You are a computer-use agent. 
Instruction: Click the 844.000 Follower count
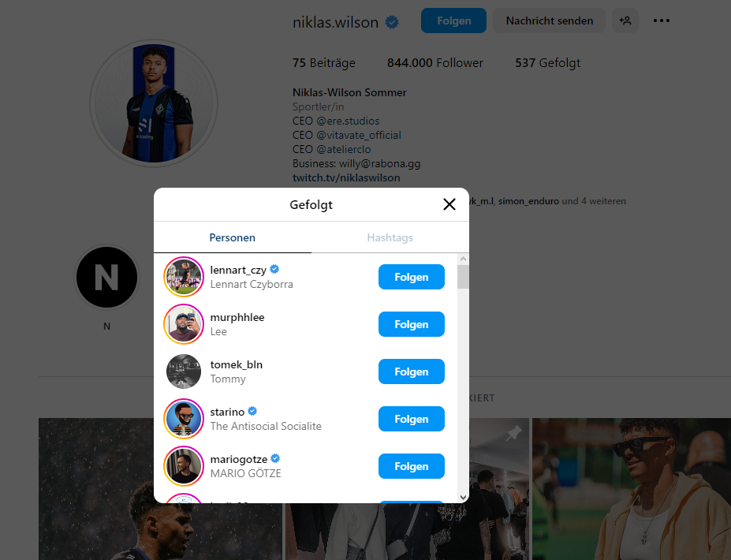[434, 63]
